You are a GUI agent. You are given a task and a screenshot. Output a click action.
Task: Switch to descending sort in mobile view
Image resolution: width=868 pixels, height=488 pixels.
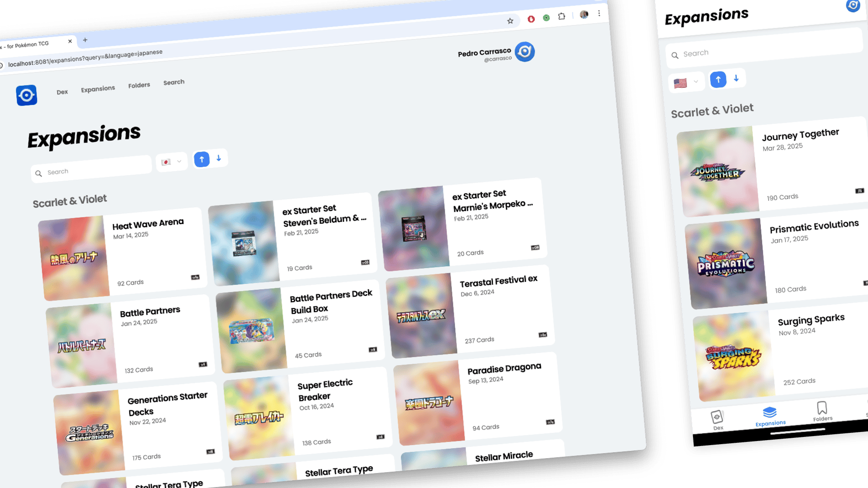pos(736,78)
